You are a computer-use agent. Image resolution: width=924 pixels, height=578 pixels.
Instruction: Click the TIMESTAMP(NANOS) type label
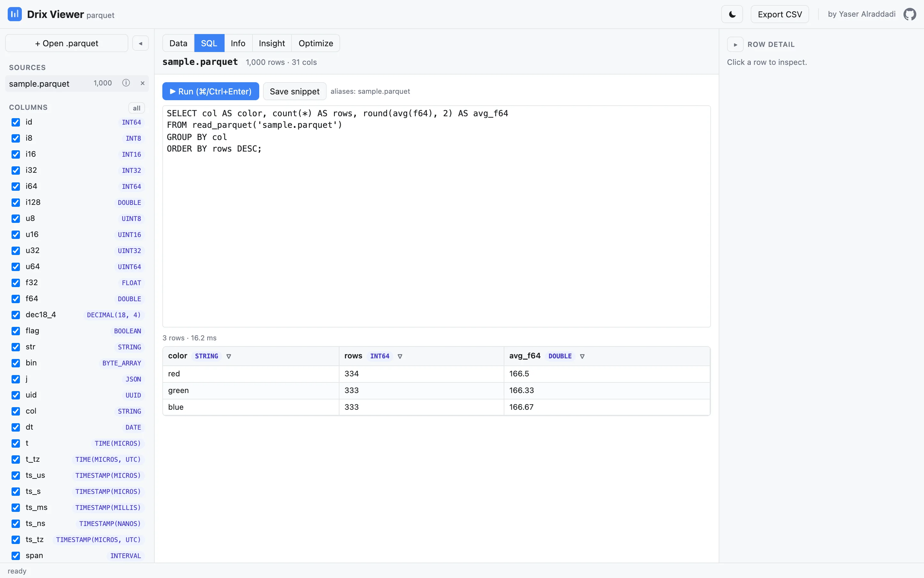pos(110,524)
